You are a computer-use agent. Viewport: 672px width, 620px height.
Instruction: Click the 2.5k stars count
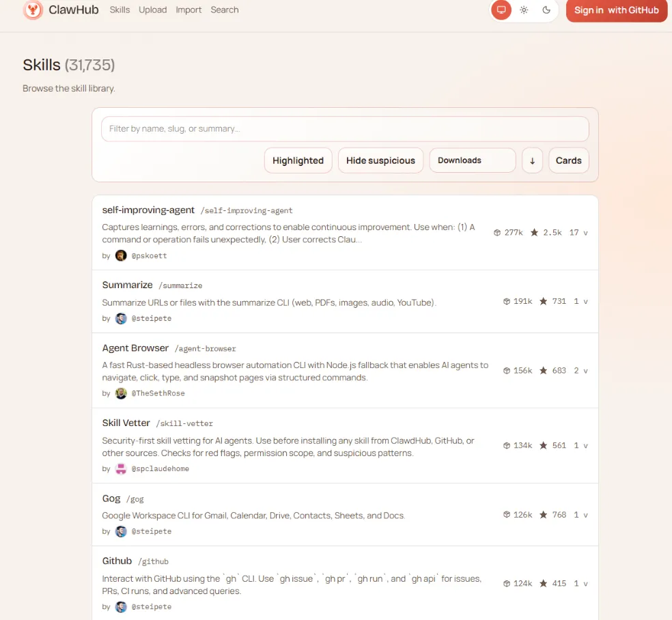(552, 233)
